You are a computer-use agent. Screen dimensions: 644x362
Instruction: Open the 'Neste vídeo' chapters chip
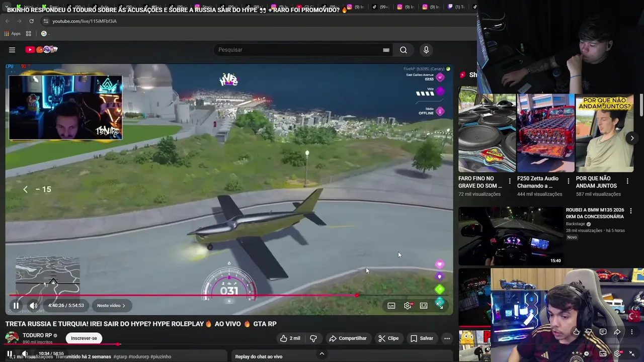[x=111, y=305]
